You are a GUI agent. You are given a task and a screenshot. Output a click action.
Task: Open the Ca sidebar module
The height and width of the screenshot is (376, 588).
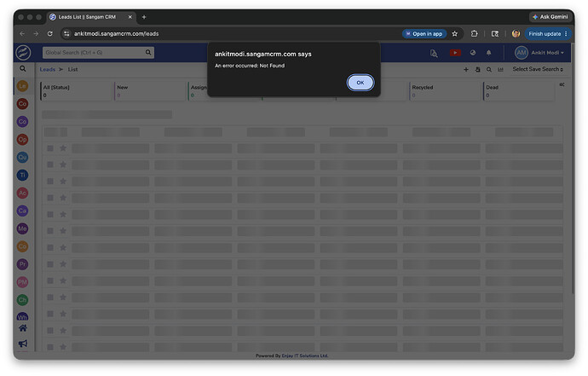pyautogui.click(x=22, y=211)
